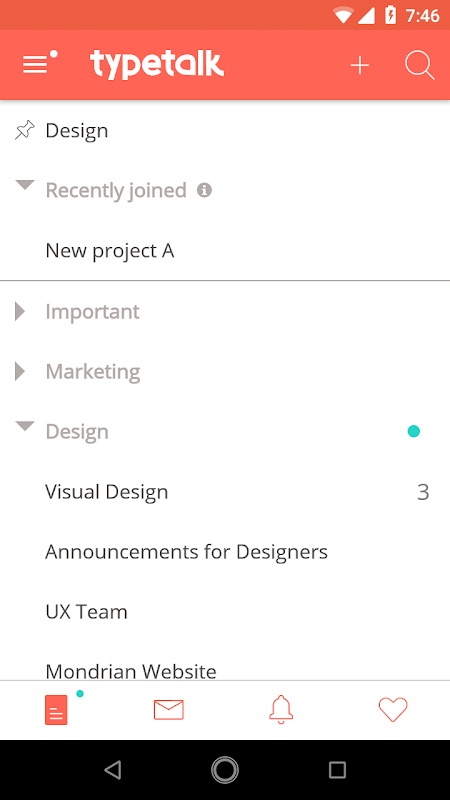
Task: Open the pinned Design topic
Action: [225, 130]
